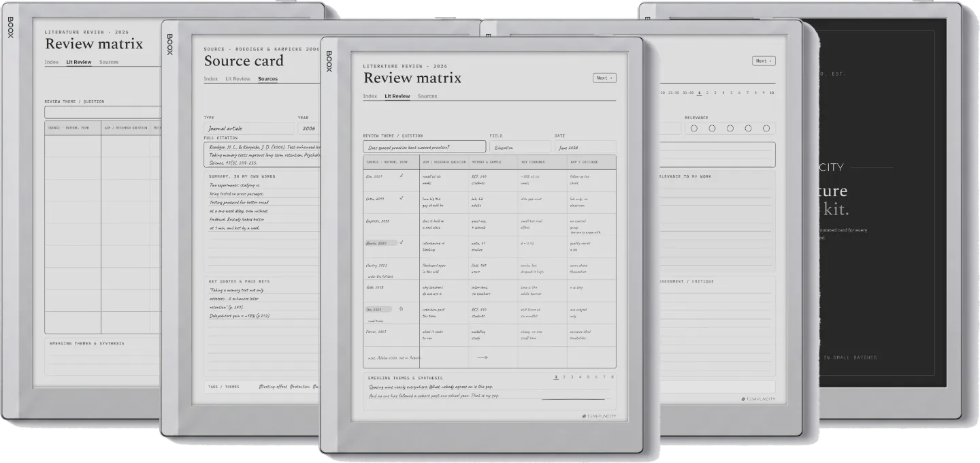The width and height of the screenshot is (980, 463).
Task: Click the Review theme field on the far-left tablet
Action: coord(103,112)
